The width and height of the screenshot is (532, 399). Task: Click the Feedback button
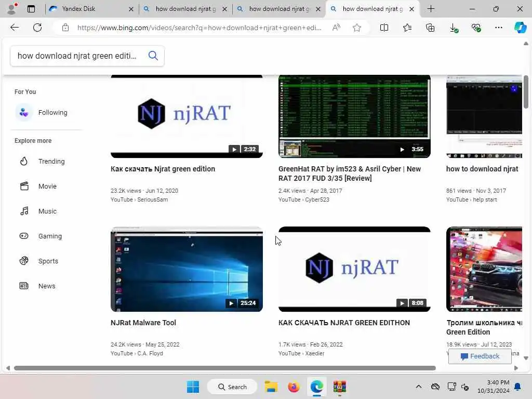point(480,356)
